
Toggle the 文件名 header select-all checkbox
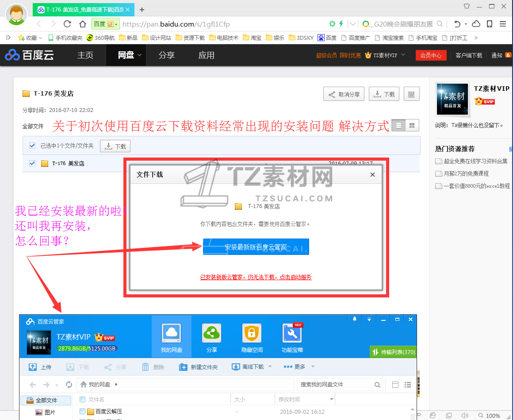[x=82, y=399]
